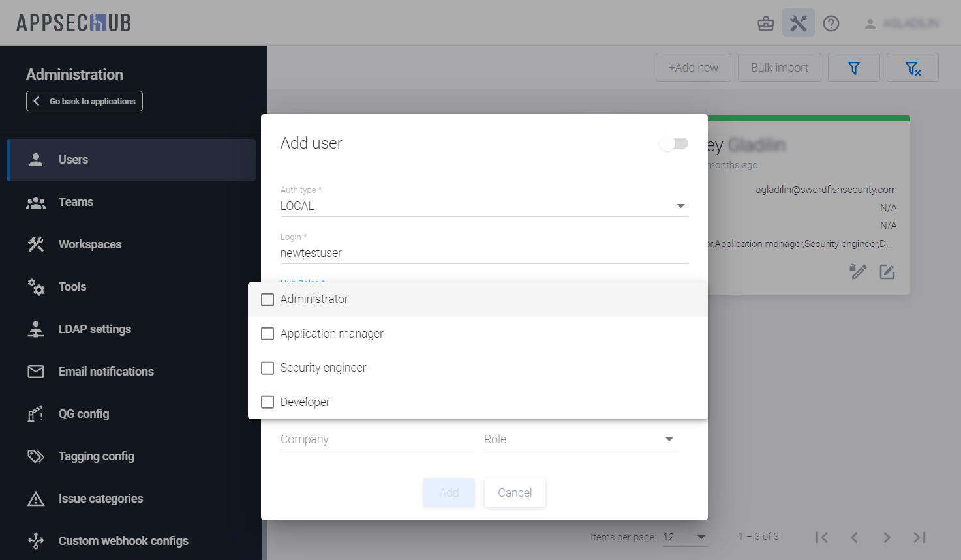Expand the Auth type dropdown
Screen dimensions: 961x560
pos(484,206)
